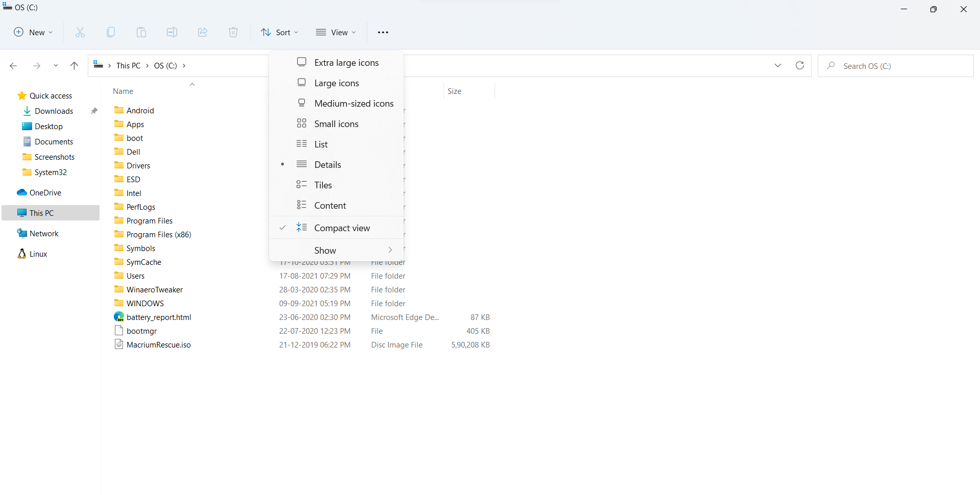Click the WINDOWS folder icon
Screen dimensions: 980x495
click(x=119, y=303)
